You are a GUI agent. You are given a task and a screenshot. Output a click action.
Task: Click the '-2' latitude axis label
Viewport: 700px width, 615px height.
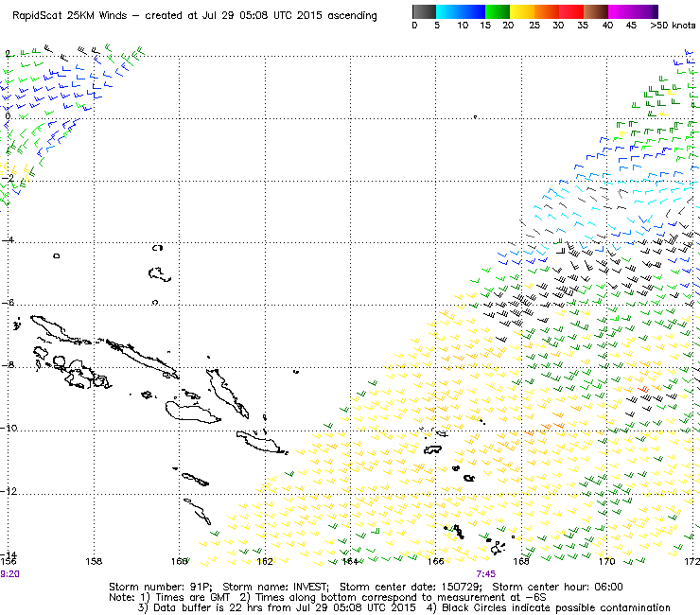8,177
